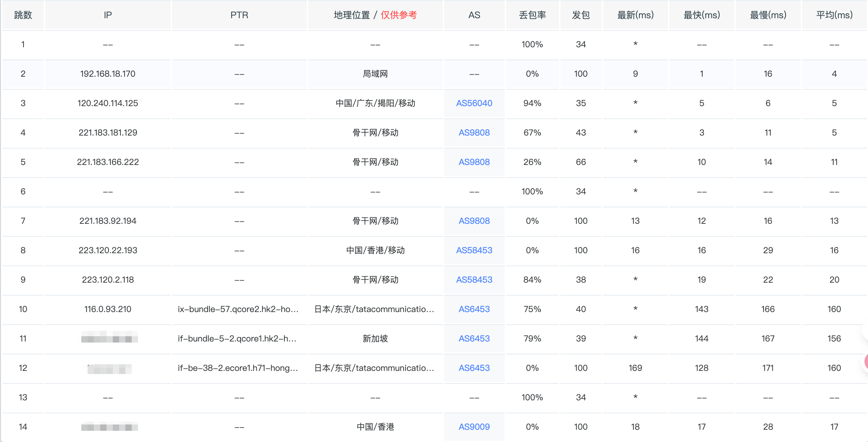Click the AS9808 link in hop 7
Screen dimensions: 868x442
click(474, 221)
